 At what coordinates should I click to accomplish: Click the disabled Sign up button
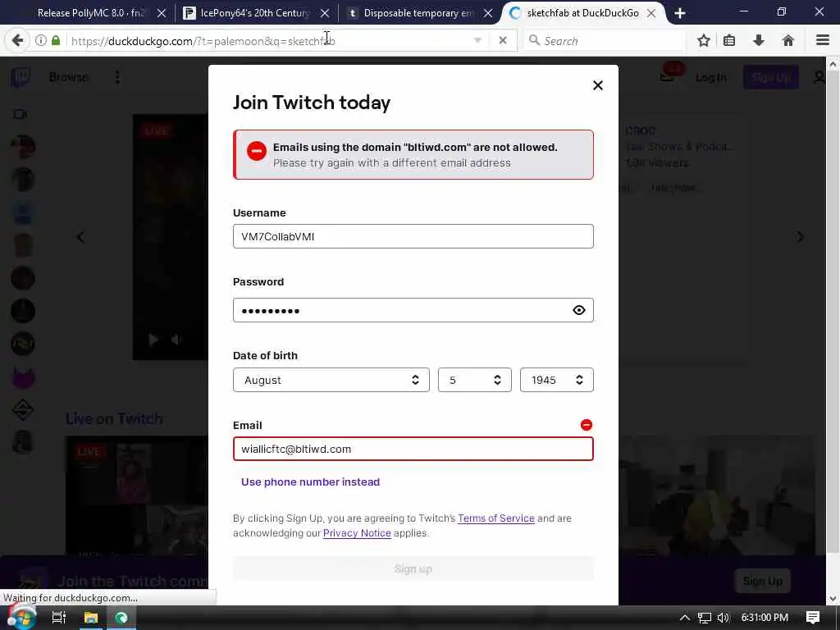point(413,569)
